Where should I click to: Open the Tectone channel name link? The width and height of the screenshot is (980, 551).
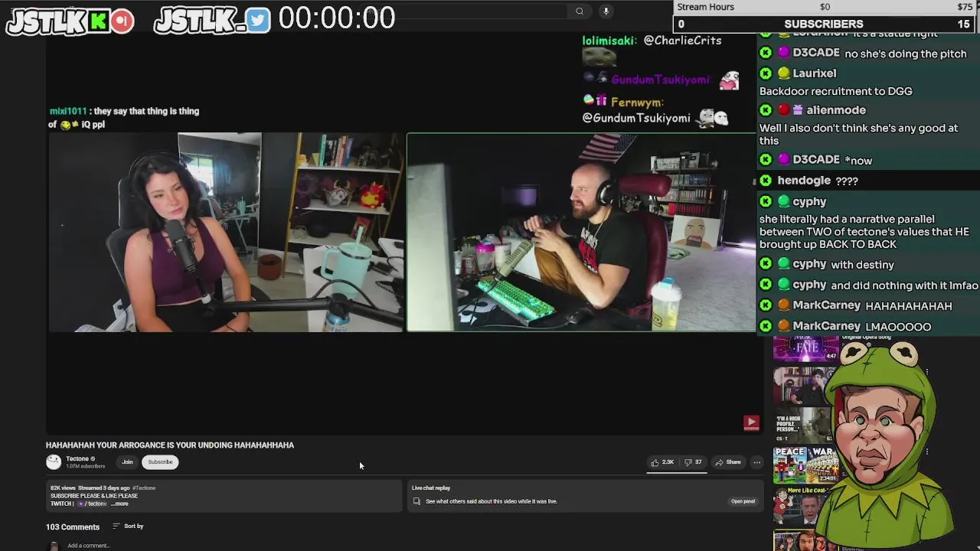click(x=77, y=458)
